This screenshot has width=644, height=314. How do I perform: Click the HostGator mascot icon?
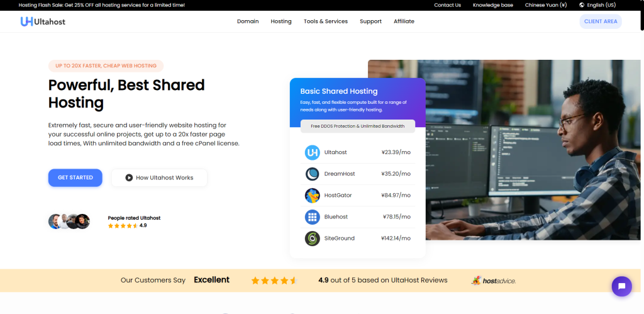point(312,195)
